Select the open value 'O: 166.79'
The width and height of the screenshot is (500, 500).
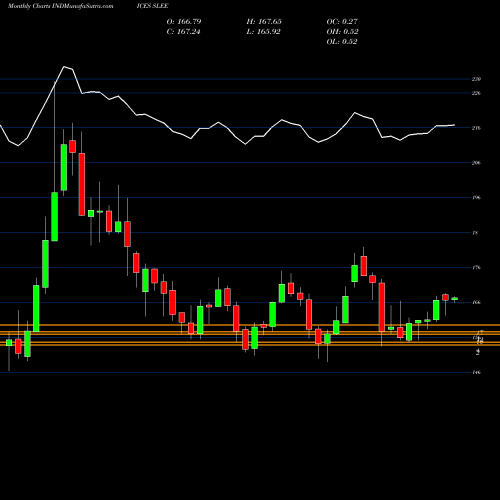pyautogui.click(x=184, y=22)
